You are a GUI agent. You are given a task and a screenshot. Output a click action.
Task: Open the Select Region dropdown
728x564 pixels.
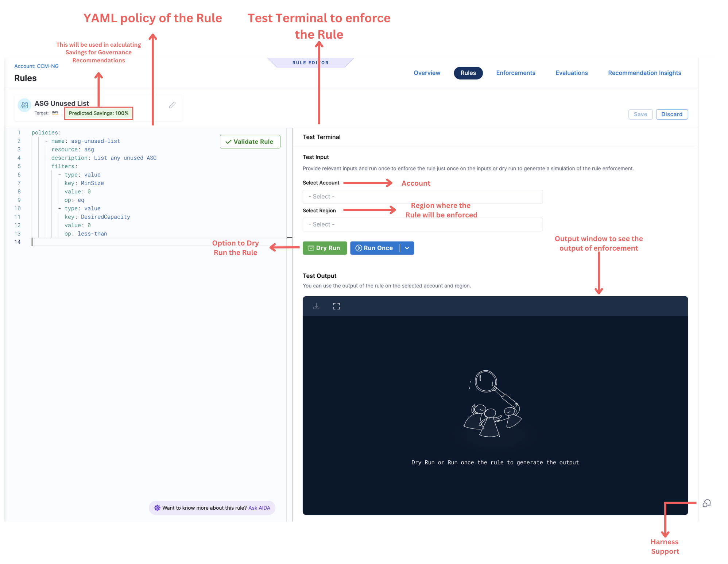click(x=422, y=224)
